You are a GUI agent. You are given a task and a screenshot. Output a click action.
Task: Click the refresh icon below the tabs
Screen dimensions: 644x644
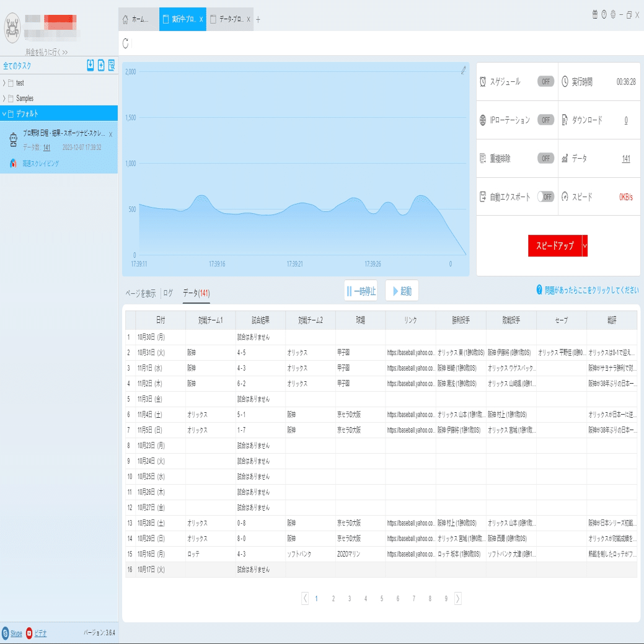(x=126, y=43)
